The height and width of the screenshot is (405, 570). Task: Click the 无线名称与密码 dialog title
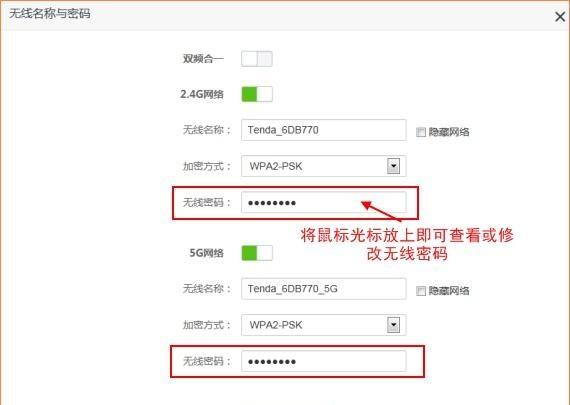[50, 14]
